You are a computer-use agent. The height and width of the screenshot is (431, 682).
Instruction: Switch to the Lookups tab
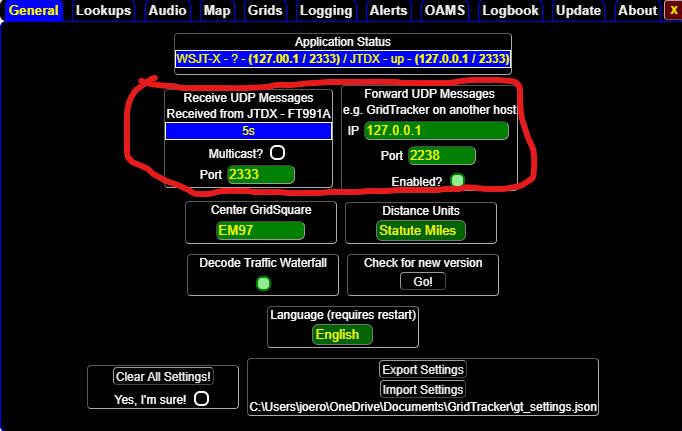103,10
